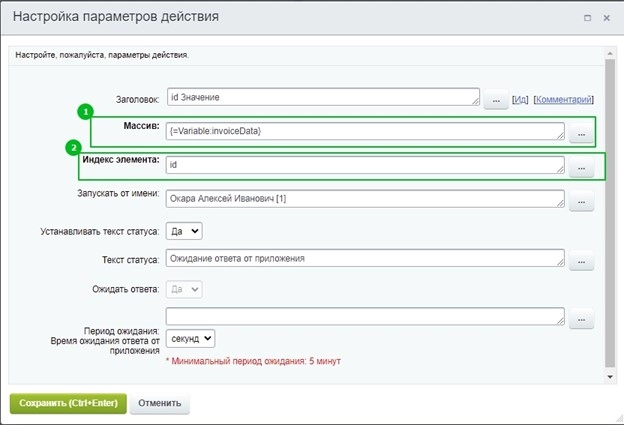624x425 pixels.
Task: Expand the секунд time unit dropdown
Action: [x=191, y=339]
